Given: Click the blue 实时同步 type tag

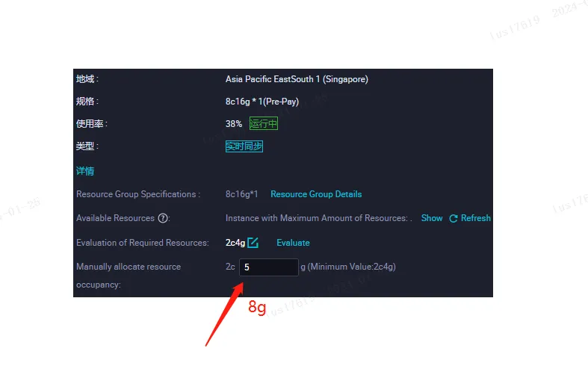Looking at the screenshot, I should click(244, 146).
